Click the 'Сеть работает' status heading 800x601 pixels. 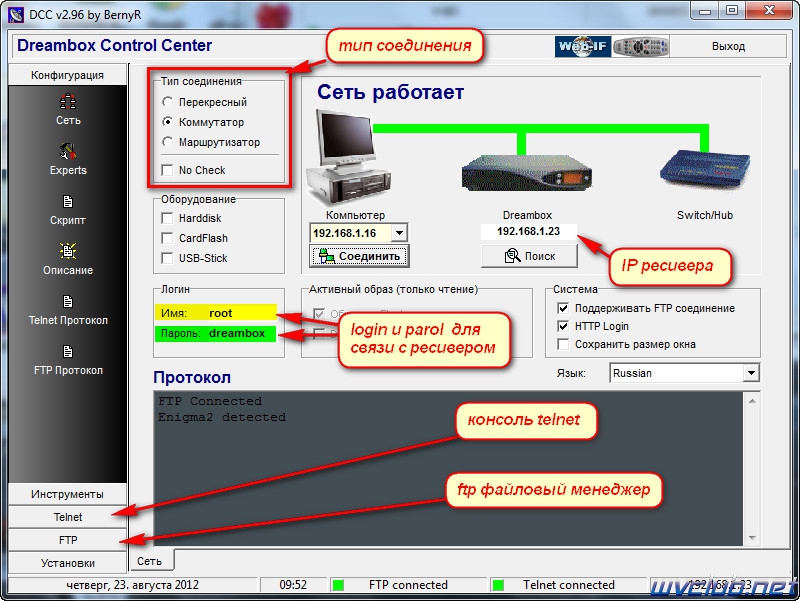tap(391, 92)
